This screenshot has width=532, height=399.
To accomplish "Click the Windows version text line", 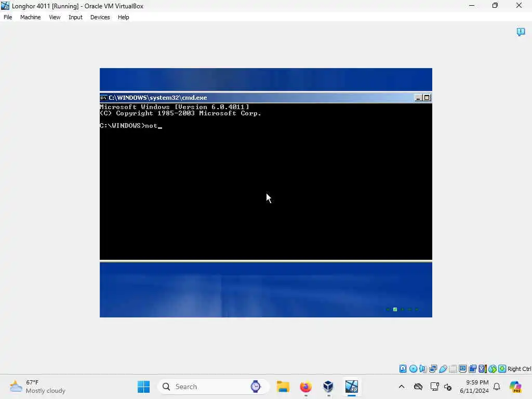I will [x=175, y=107].
